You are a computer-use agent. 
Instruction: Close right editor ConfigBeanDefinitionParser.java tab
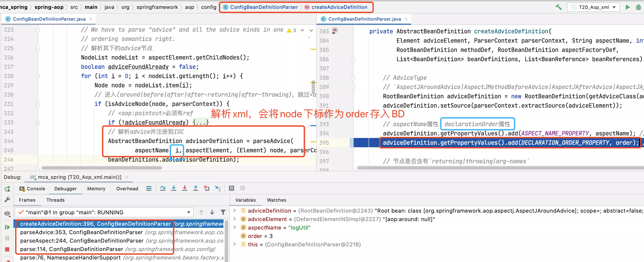pyautogui.click(x=406, y=19)
